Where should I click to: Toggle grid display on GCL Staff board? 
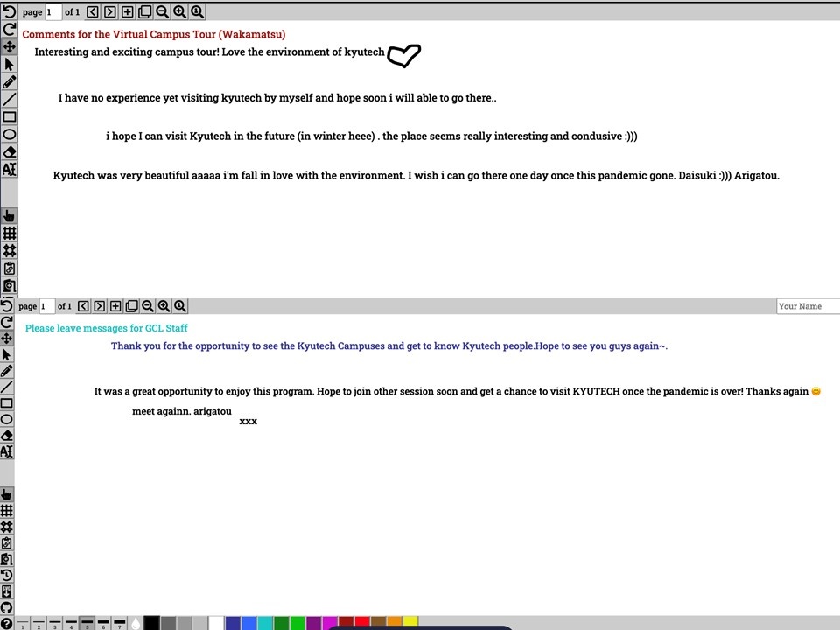(6, 510)
